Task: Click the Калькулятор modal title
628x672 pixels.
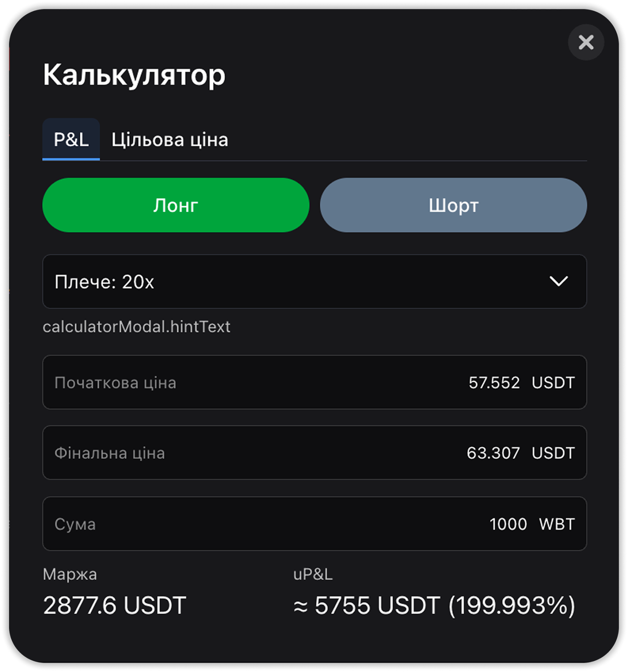Action: tap(134, 75)
